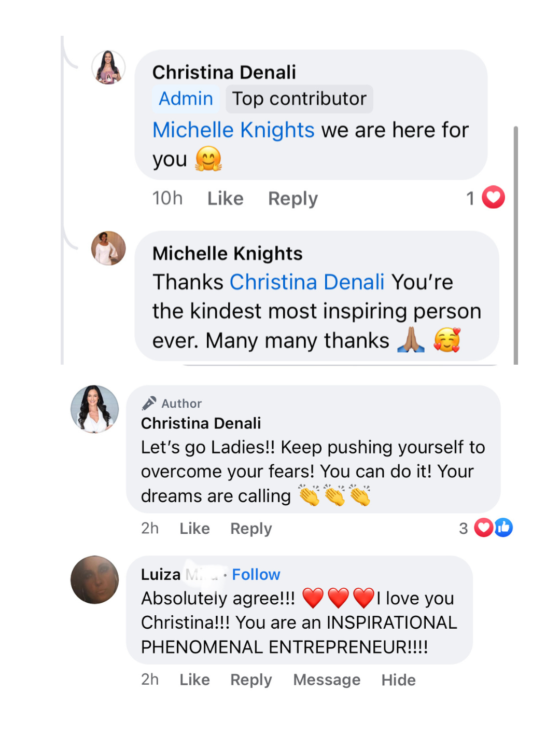
Task: Like the 10h comment by Christina
Action: [x=225, y=198]
